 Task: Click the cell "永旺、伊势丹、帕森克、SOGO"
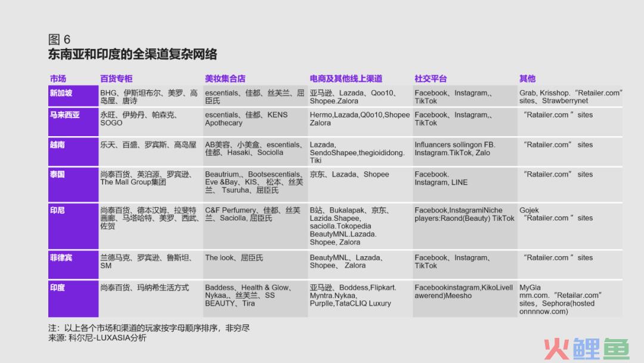pyautogui.click(x=151, y=122)
